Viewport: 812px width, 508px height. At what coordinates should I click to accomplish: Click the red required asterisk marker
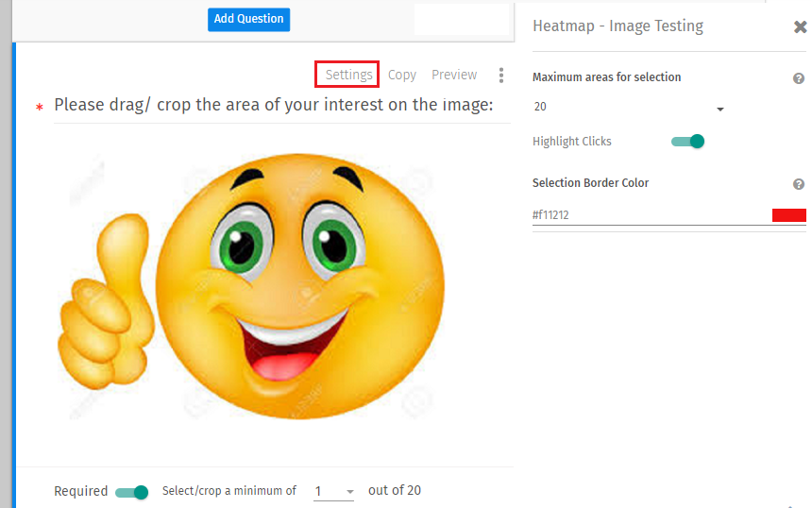40,109
